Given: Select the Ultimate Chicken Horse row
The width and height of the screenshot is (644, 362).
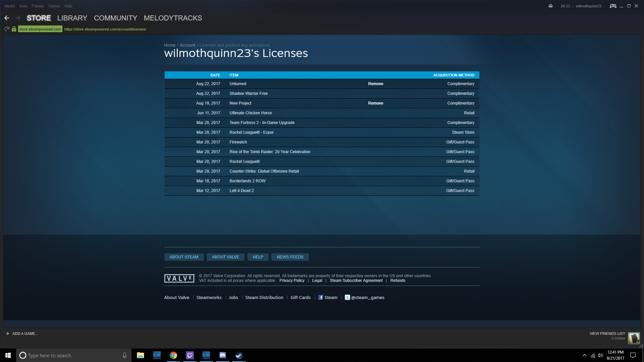Looking at the screenshot, I should coord(322,113).
